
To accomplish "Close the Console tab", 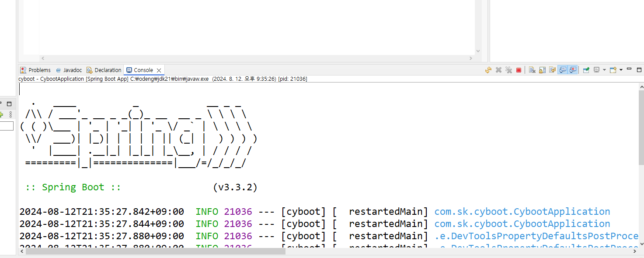I will pos(159,70).
